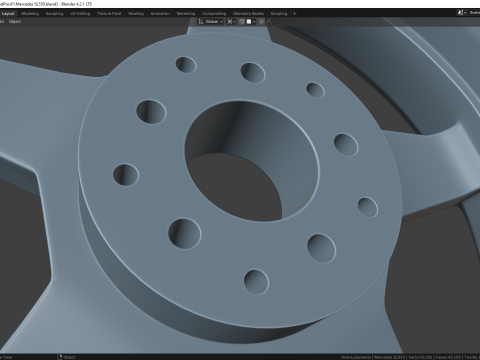Screen dimensions: 480x360
Task: Toggle proportional editing
Action: 262,22
